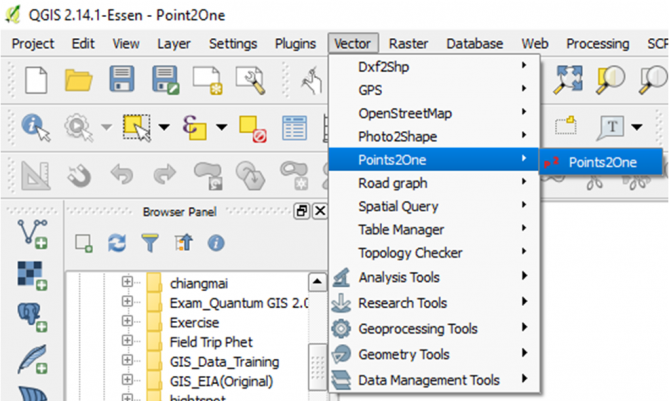Choose Points2One in the submenu
The image size is (669, 401).
point(601,162)
